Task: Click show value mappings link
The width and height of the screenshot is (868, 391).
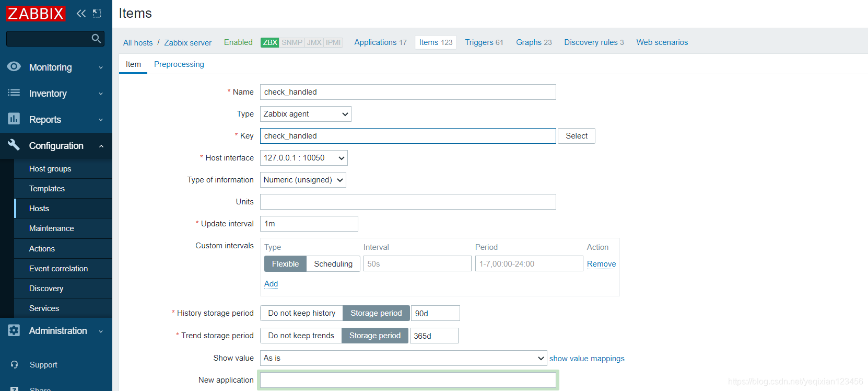Action: [x=587, y=359]
